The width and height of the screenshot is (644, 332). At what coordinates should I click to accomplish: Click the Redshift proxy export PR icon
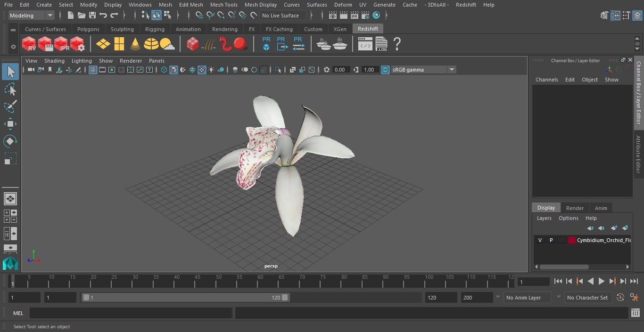[282, 44]
